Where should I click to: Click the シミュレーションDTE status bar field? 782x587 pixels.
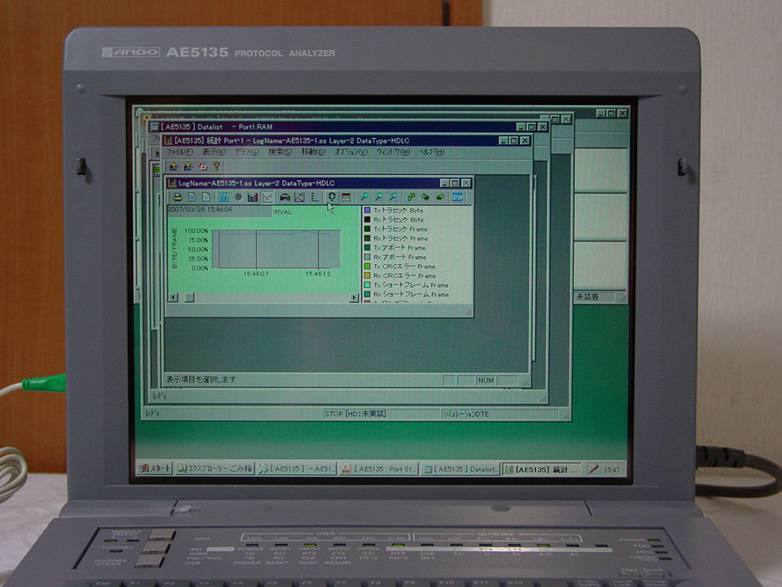[499, 414]
